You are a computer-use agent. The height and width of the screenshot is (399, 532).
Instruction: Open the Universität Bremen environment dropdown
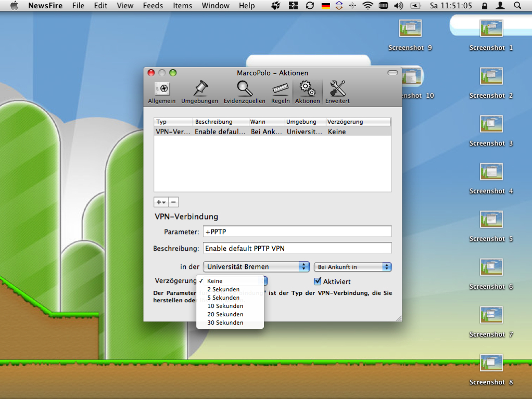click(x=256, y=267)
